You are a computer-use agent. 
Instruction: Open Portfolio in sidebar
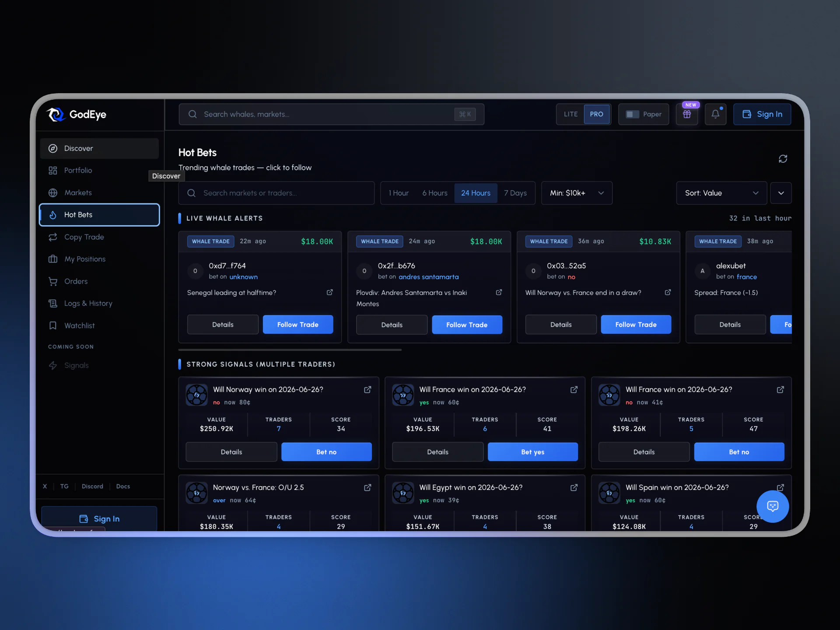click(99, 170)
